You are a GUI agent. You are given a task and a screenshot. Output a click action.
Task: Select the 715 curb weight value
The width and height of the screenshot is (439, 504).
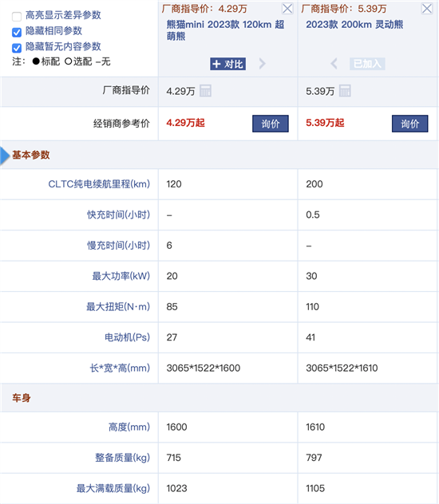174,458
